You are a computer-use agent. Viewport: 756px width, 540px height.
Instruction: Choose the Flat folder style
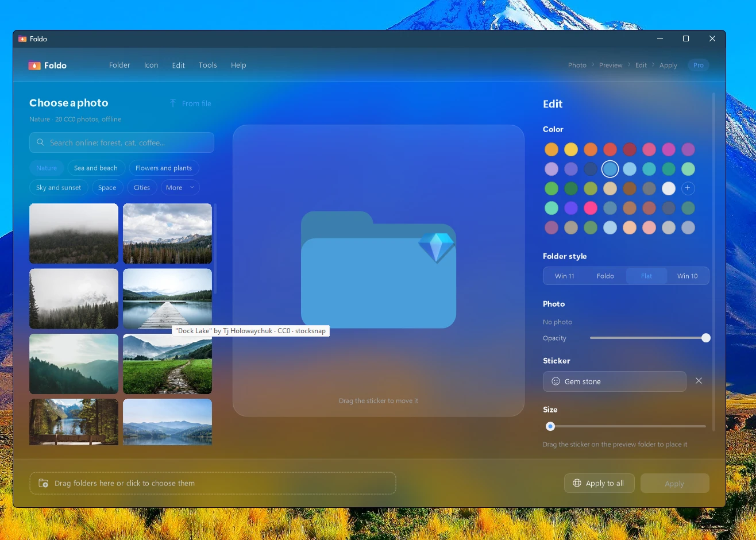point(646,276)
